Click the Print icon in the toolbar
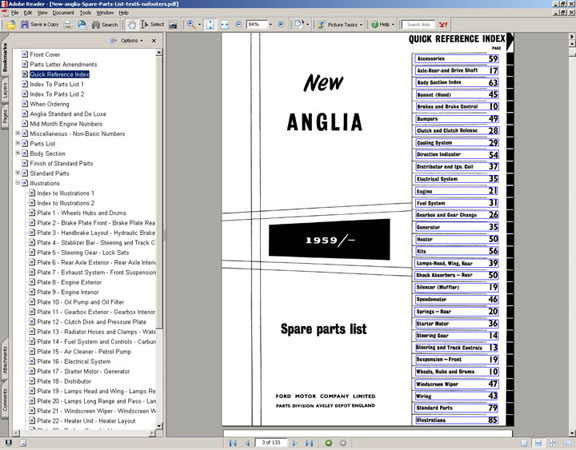The width and height of the screenshot is (576, 450). (68, 25)
